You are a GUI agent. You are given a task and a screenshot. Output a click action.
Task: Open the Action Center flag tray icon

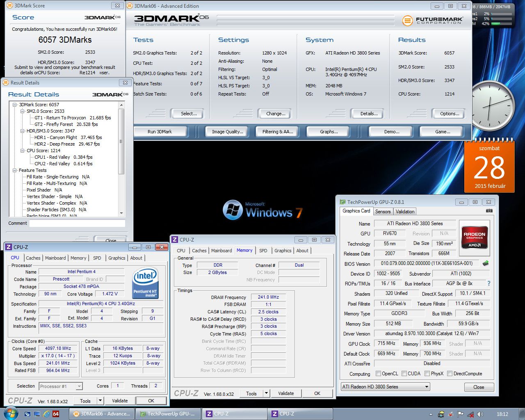[461, 414]
